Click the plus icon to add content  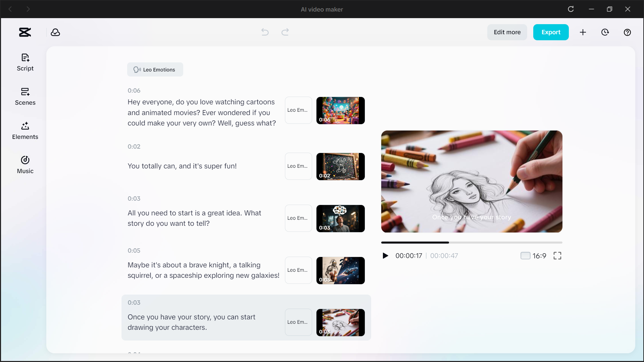pyautogui.click(x=583, y=32)
